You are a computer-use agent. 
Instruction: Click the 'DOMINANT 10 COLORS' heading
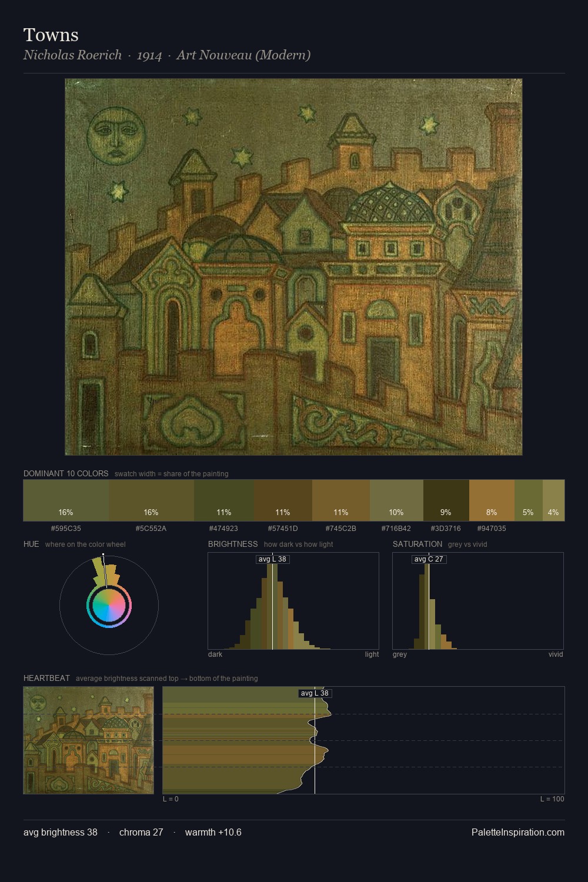click(66, 473)
